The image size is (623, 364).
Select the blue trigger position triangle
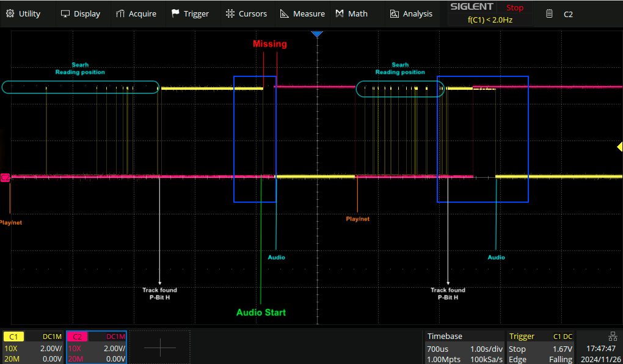(316, 35)
